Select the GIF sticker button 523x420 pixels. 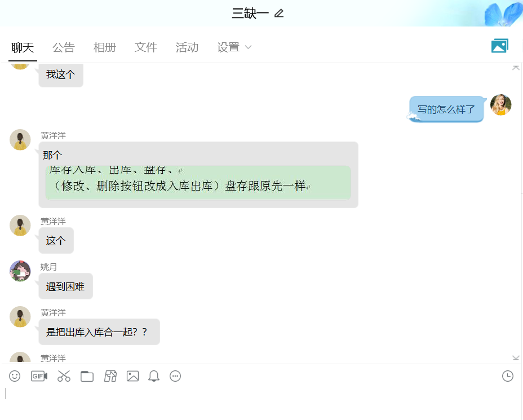[x=39, y=376]
